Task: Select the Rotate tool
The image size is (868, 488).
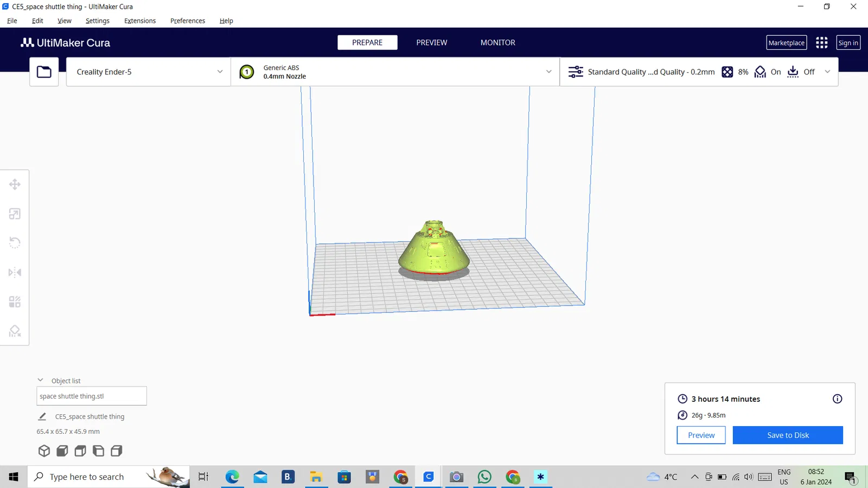Action: pos(15,243)
